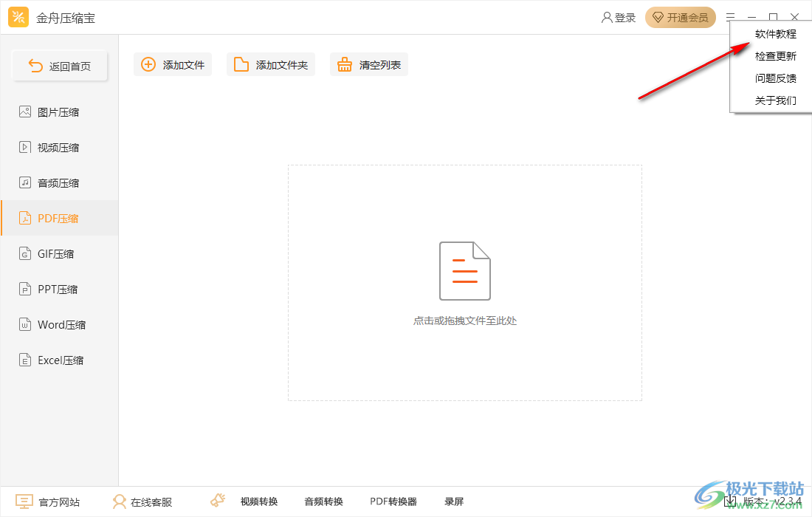Click the document icon in drop area
The width and height of the screenshot is (812, 517).
coord(464,271)
